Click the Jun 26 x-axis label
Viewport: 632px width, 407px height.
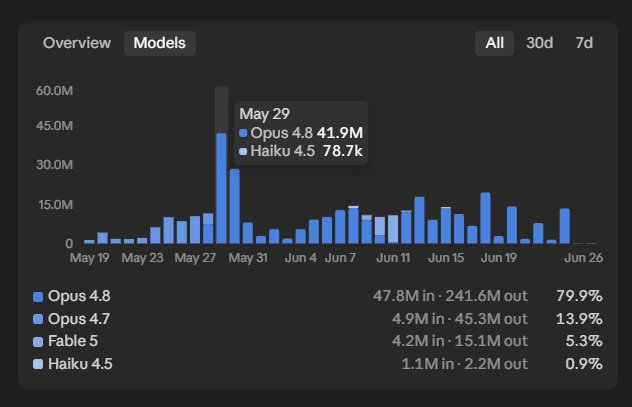click(x=583, y=257)
